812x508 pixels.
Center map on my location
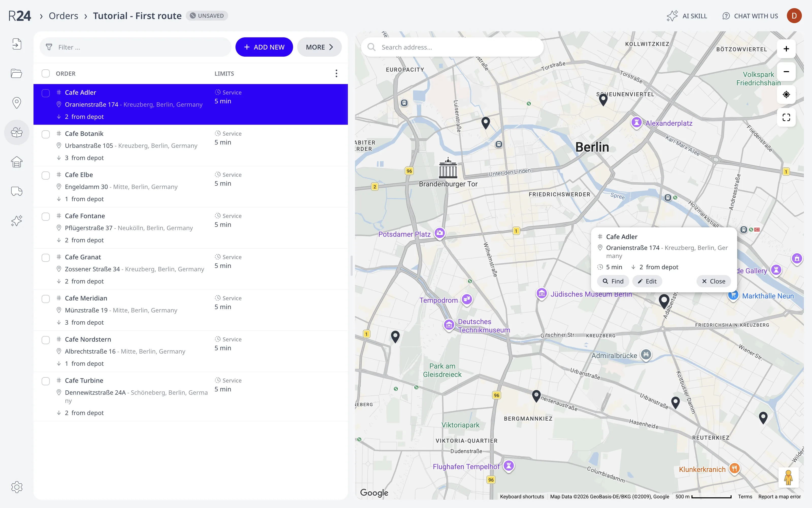786,94
